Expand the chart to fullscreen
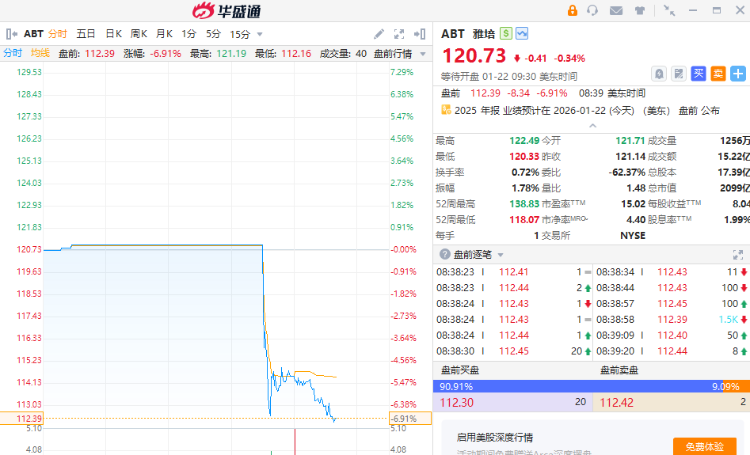This screenshot has width=750, height=455. pyautogui.click(x=399, y=34)
